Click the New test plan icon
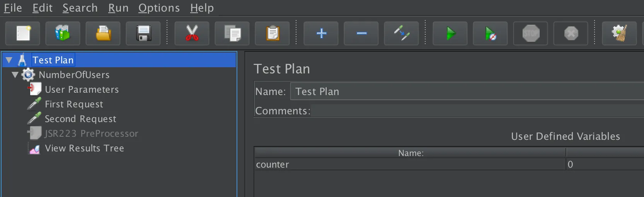This screenshot has height=197, width=644. point(23,34)
